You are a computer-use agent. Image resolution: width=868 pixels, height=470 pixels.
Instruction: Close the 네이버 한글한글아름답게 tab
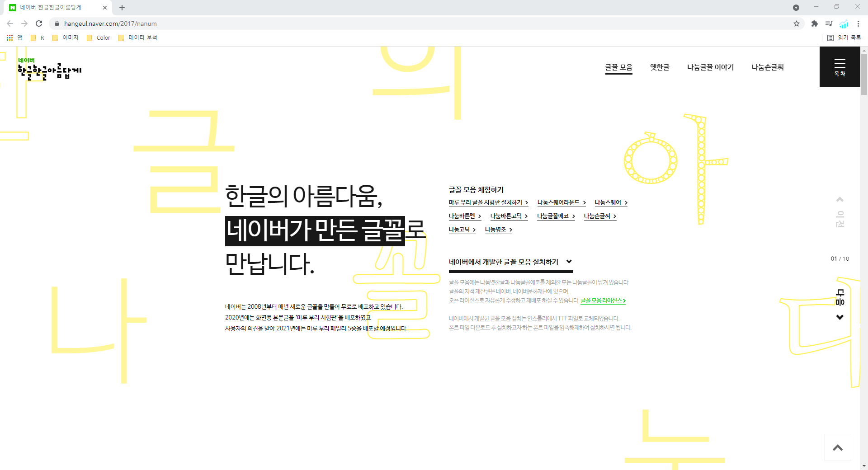coord(105,8)
